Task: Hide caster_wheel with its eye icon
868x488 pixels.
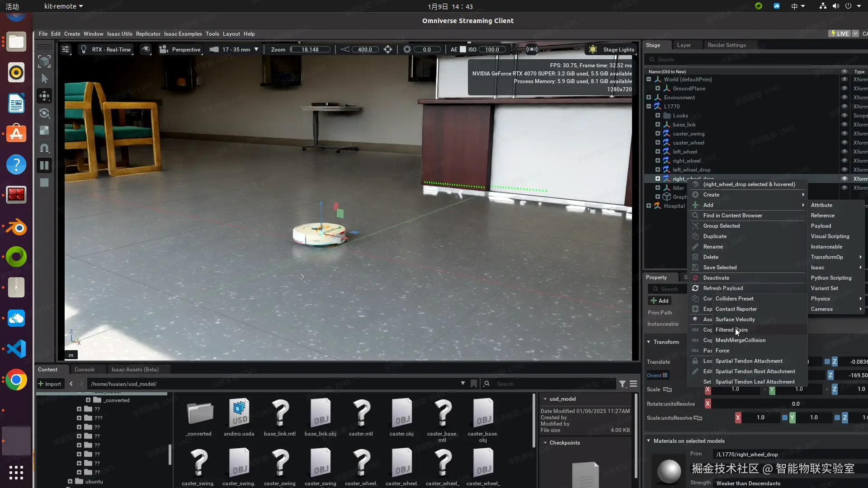Action: coord(844,143)
